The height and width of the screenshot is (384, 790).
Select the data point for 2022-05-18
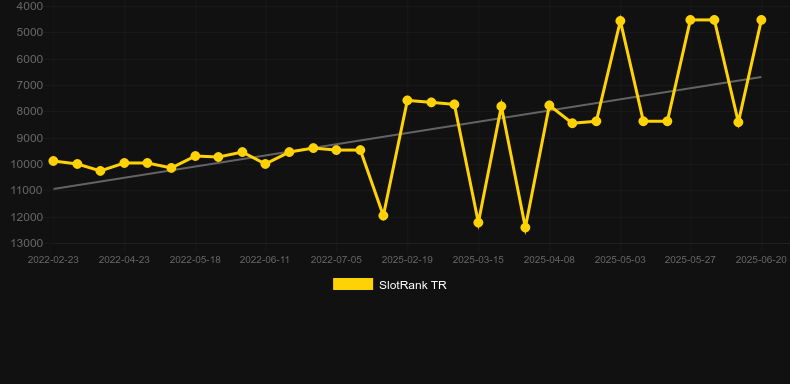[x=195, y=156]
